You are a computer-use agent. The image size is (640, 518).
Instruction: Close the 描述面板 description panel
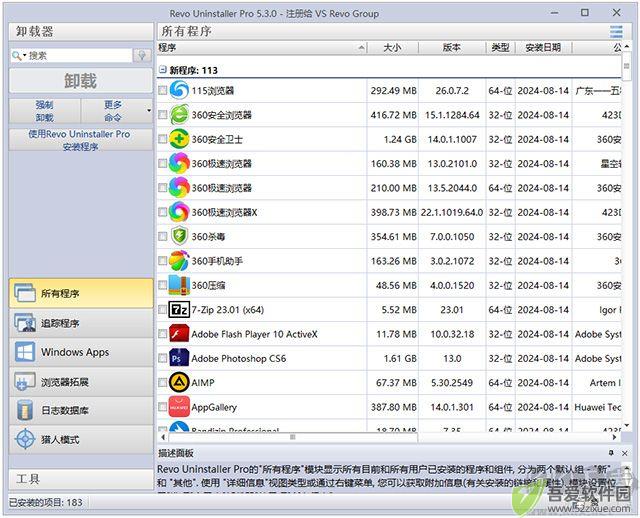[624, 453]
